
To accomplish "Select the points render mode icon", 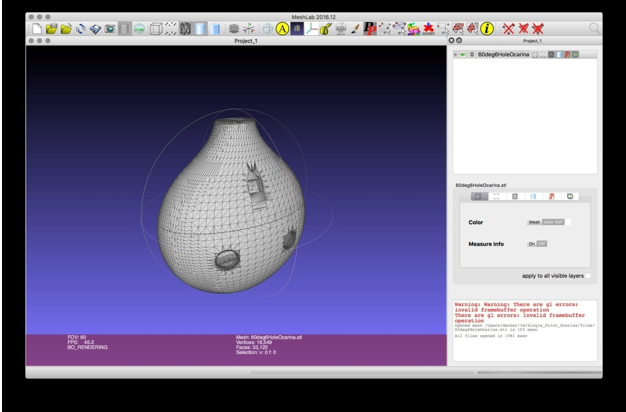I will click(172, 30).
